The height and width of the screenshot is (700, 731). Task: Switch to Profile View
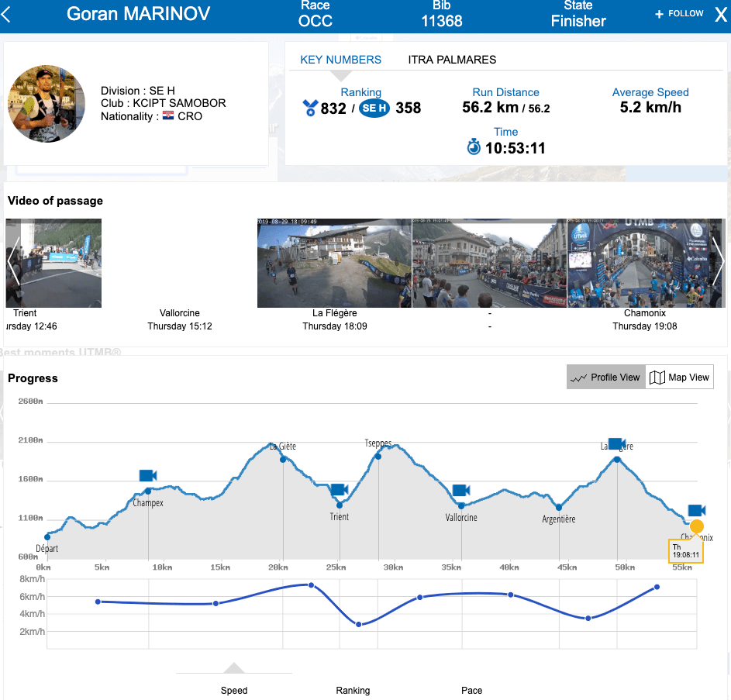[x=605, y=378]
